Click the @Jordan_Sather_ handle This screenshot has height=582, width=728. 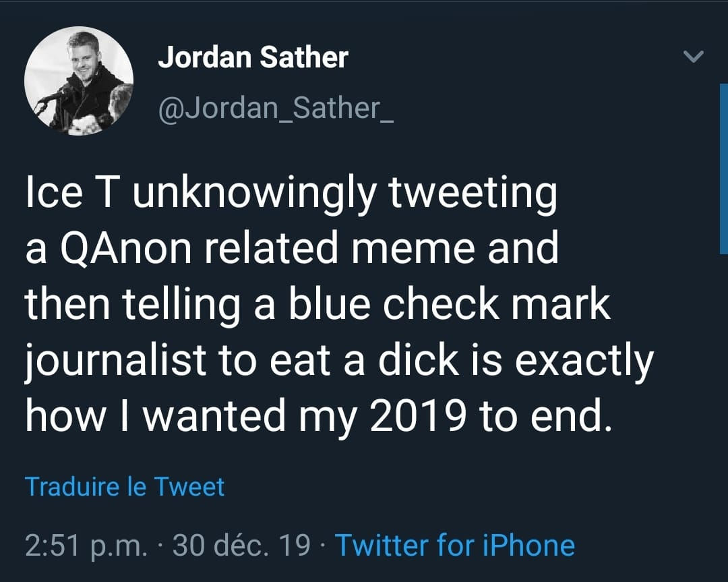pyautogui.click(x=276, y=107)
